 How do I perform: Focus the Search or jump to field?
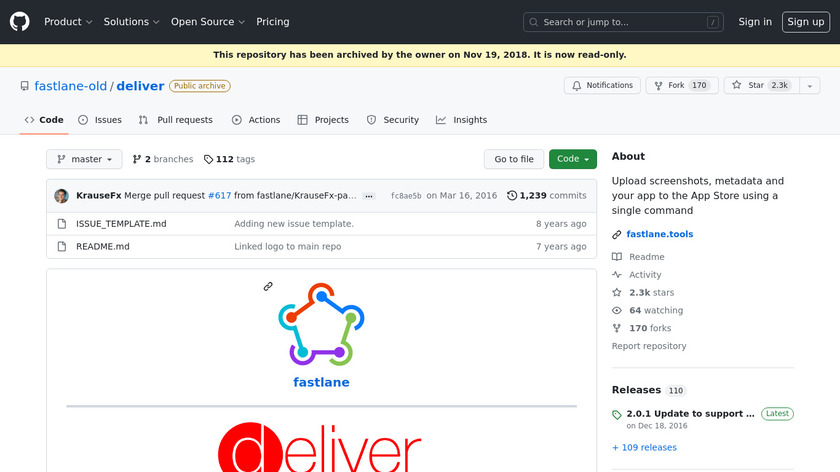[623, 22]
